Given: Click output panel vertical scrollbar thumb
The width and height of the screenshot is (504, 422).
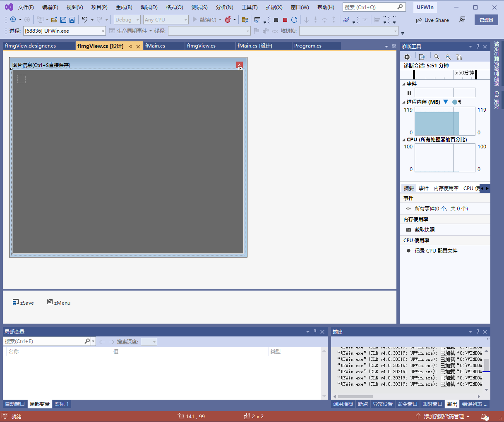Looking at the screenshot, I should (487, 365).
